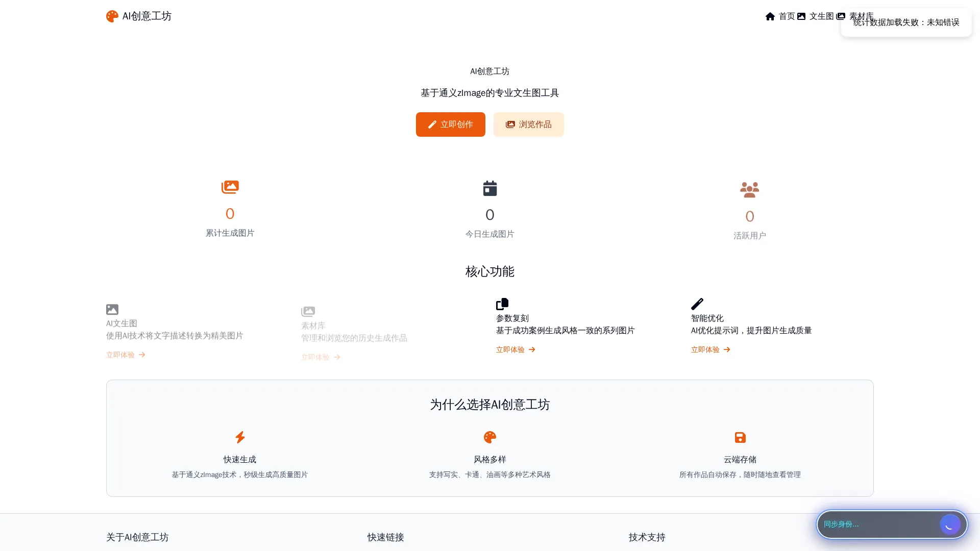Viewport: 980px width, 551px height.
Task: Click the lightning icon above 快速生成
Action: [239, 437]
